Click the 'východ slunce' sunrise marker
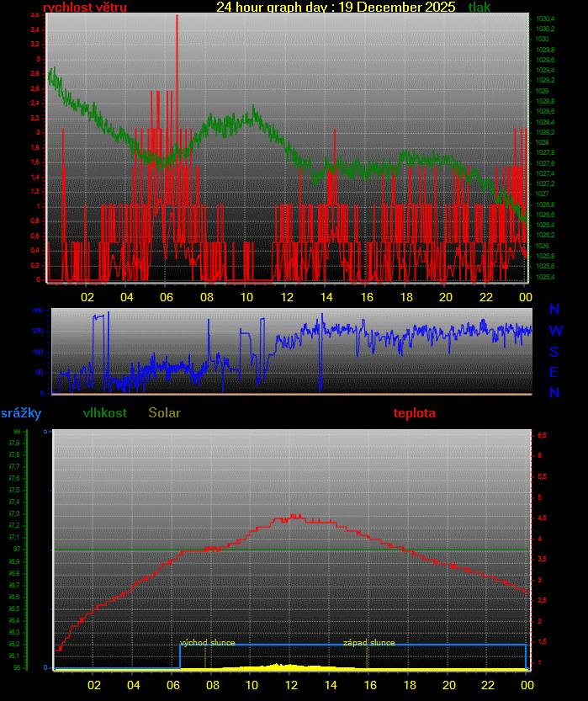The height and width of the screenshot is (701, 588). [x=208, y=643]
